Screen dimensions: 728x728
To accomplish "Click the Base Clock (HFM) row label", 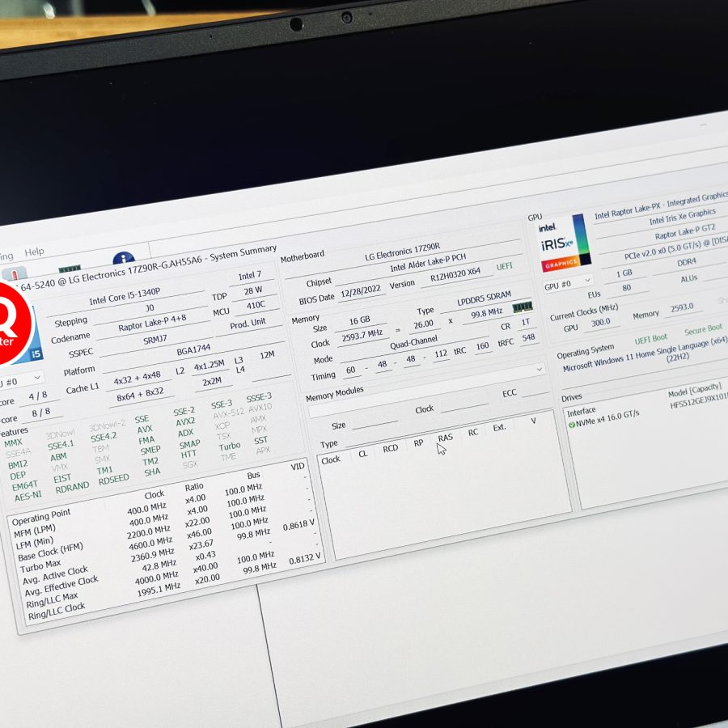I will tap(51, 552).
